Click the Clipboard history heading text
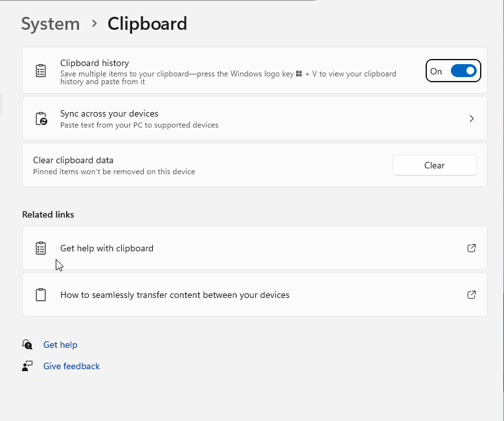This screenshot has width=504, height=421. (95, 63)
